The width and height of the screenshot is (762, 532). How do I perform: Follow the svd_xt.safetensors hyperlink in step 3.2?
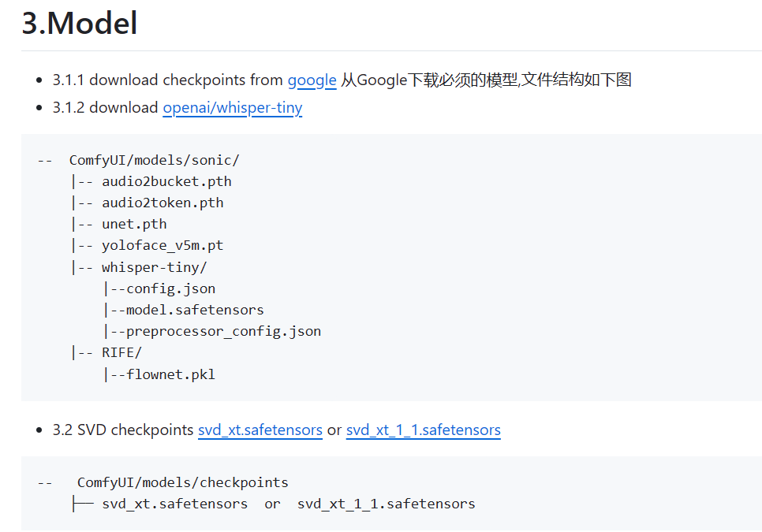[x=260, y=430]
